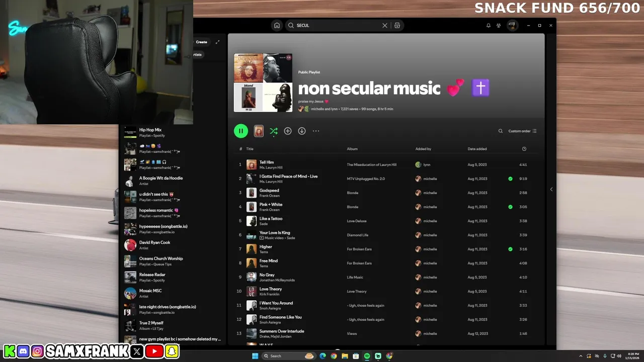This screenshot has height=362, width=644.
Task: Open File Explorer from the taskbar
Action: click(x=345, y=356)
